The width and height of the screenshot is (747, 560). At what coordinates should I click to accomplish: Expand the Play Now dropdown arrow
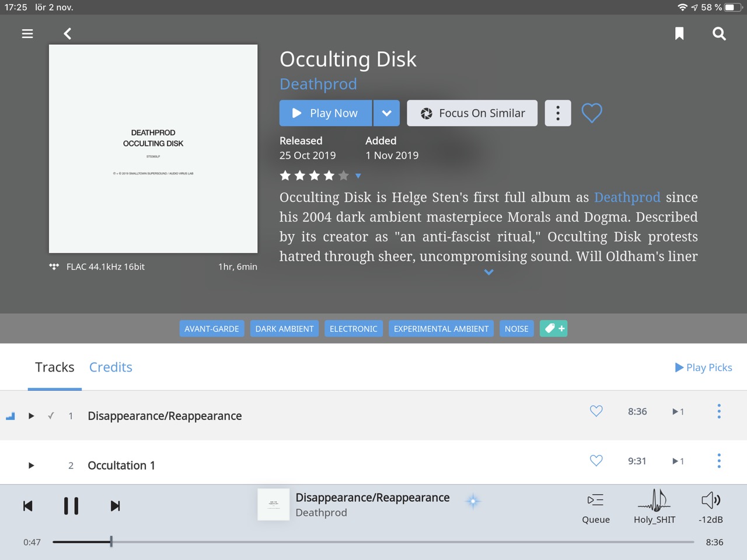[387, 113]
